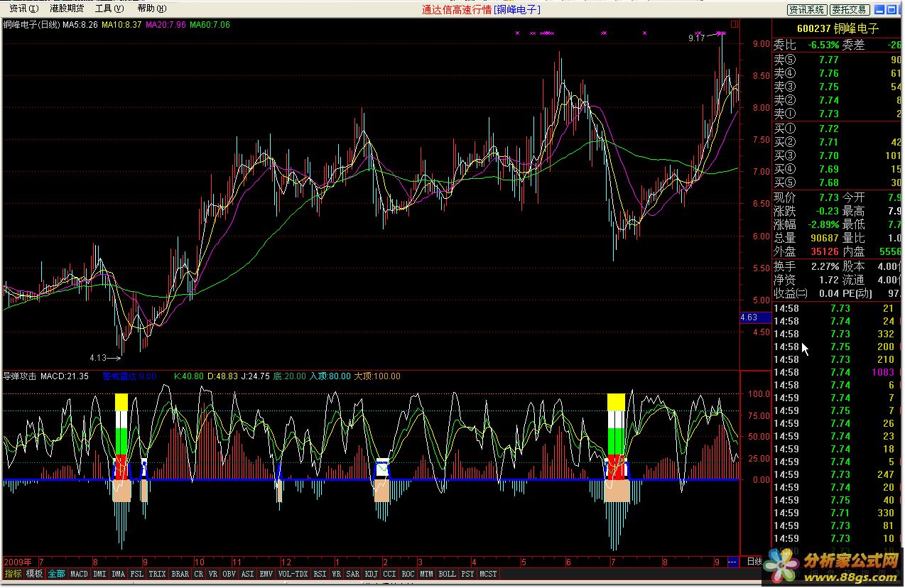
Task: Select the WR indicator tab
Action: [x=336, y=574]
